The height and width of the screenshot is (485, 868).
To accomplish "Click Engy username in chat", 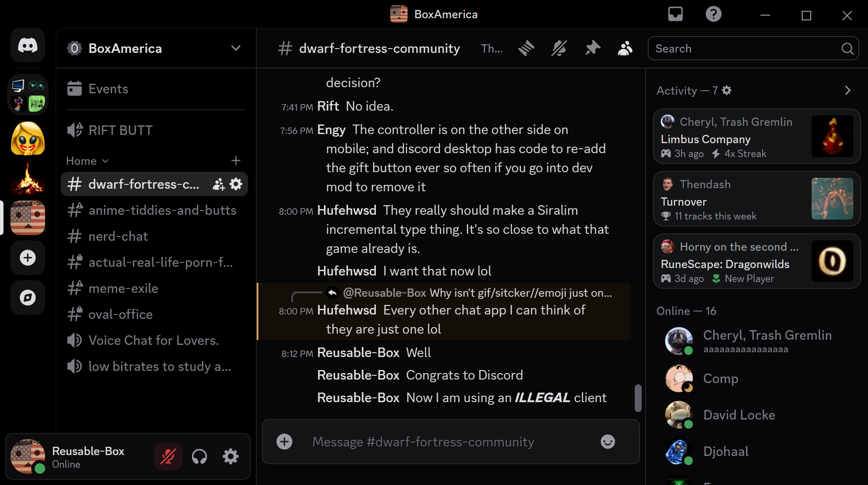I will pyautogui.click(x=331, y=130).
